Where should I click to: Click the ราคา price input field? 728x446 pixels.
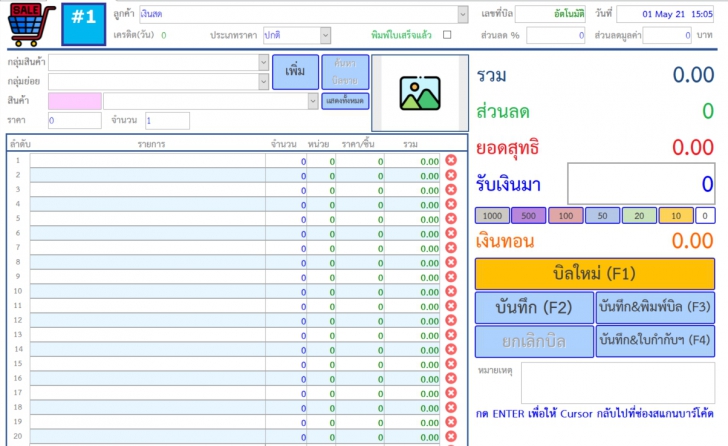(75, 121)
